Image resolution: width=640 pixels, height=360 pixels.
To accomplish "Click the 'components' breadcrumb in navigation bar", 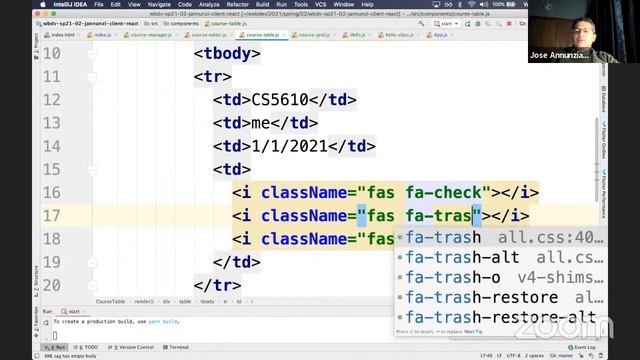I will coord(181,24).
